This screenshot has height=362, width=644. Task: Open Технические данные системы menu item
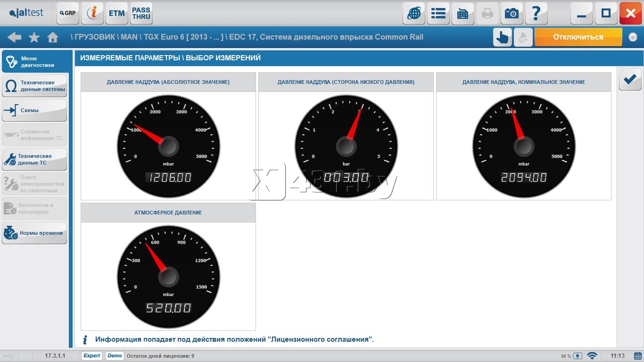35,86
